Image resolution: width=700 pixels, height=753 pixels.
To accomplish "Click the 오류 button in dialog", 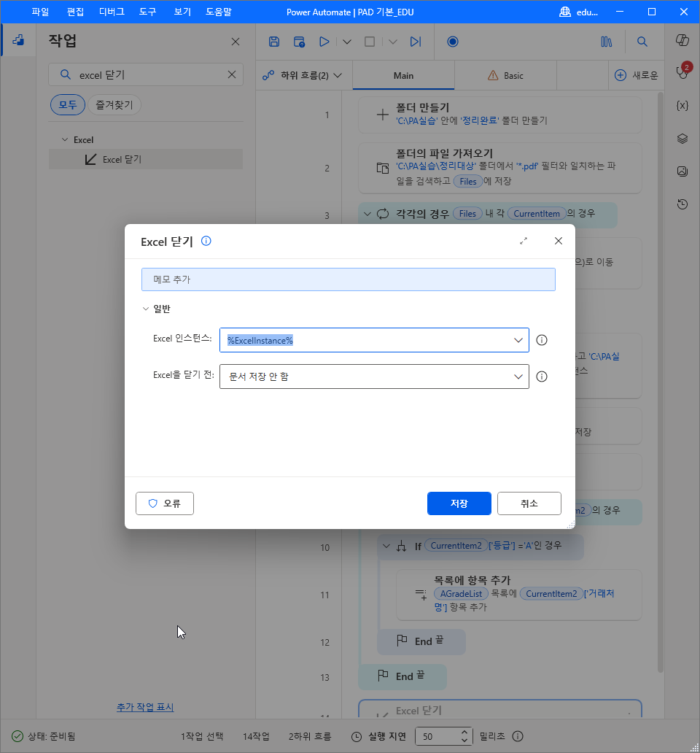I will pos(165,503).
